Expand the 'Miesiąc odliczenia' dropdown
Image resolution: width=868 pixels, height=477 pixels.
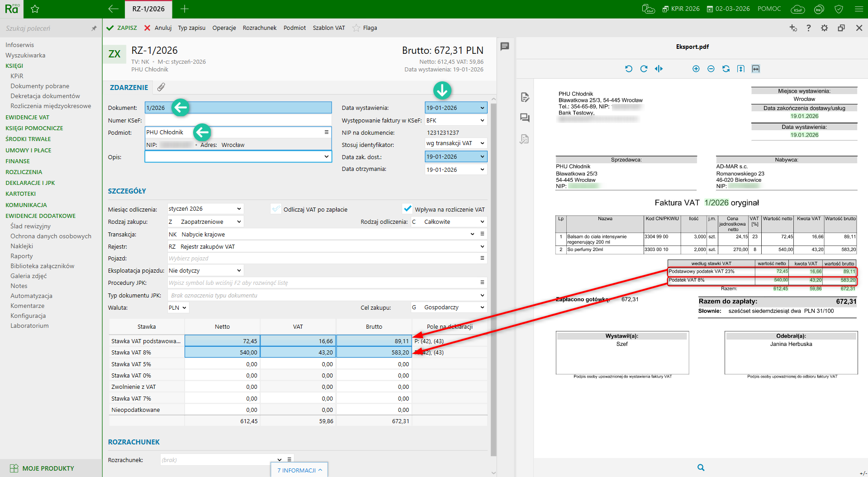[239, 209]
